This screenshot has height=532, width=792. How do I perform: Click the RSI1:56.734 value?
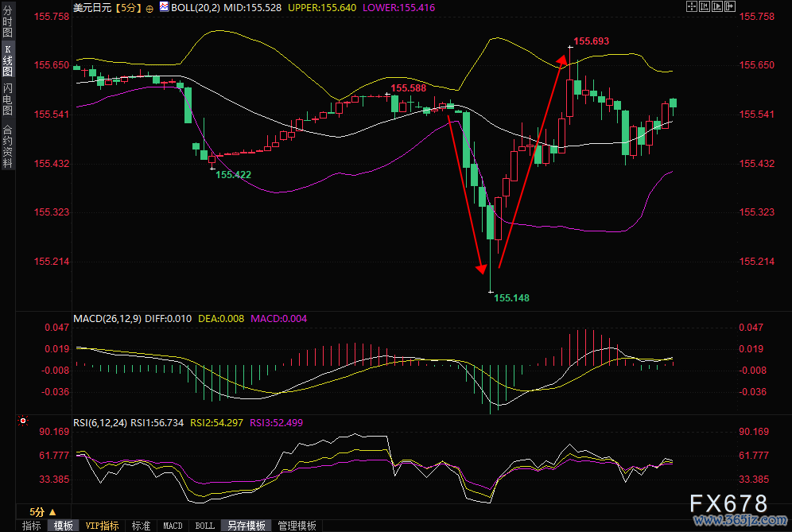(157, 423)
